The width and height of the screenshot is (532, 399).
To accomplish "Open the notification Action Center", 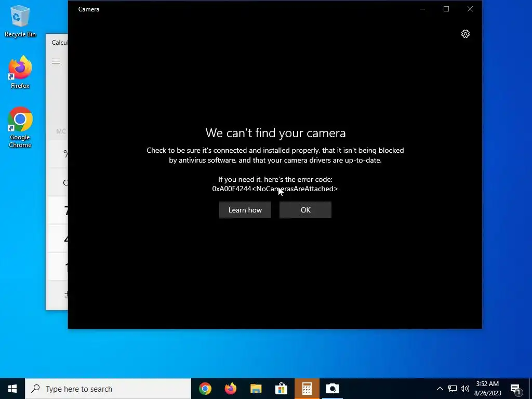I will click(516, 389).
